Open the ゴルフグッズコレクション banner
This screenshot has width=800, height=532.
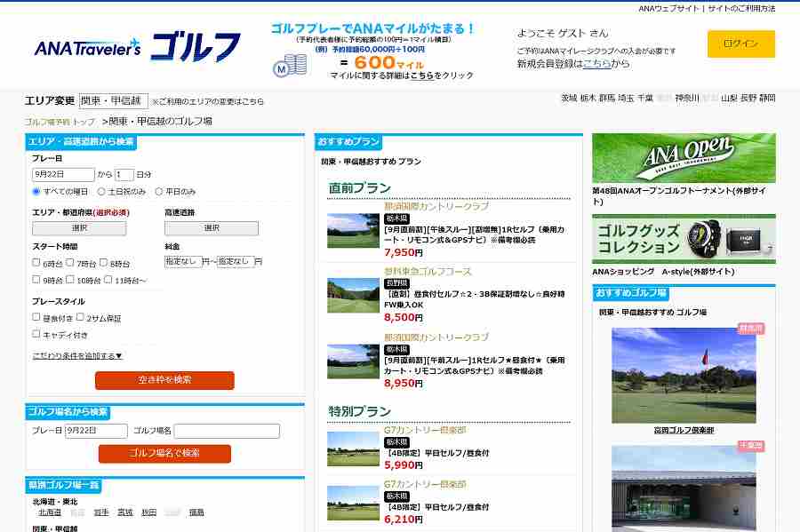point(684,239)
